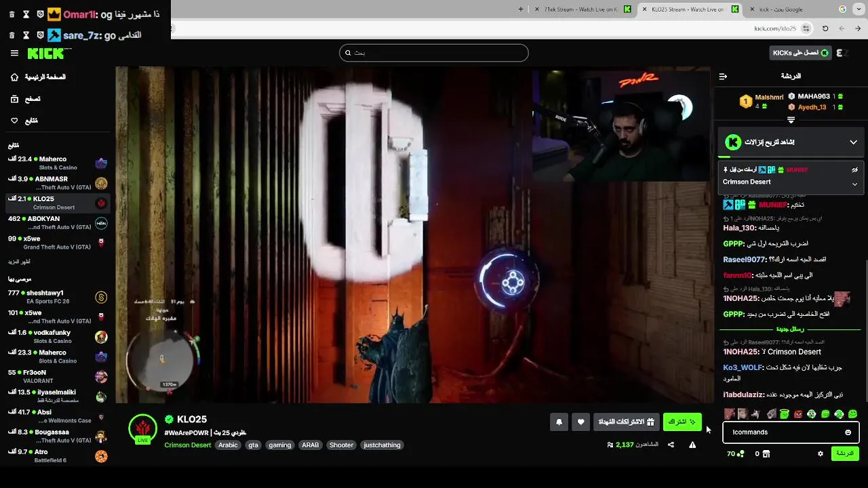Open the Kick shop storefront icon

click(766, 453)
